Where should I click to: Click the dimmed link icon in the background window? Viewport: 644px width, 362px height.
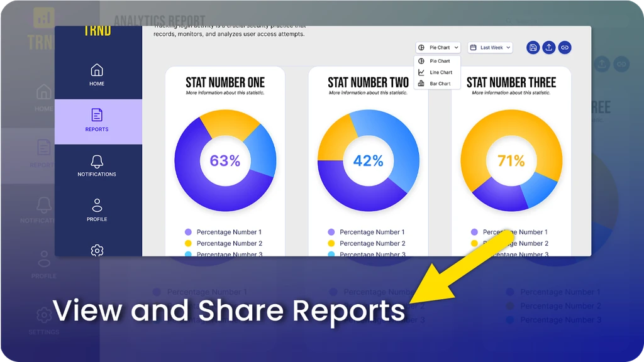tap(621, 64)
